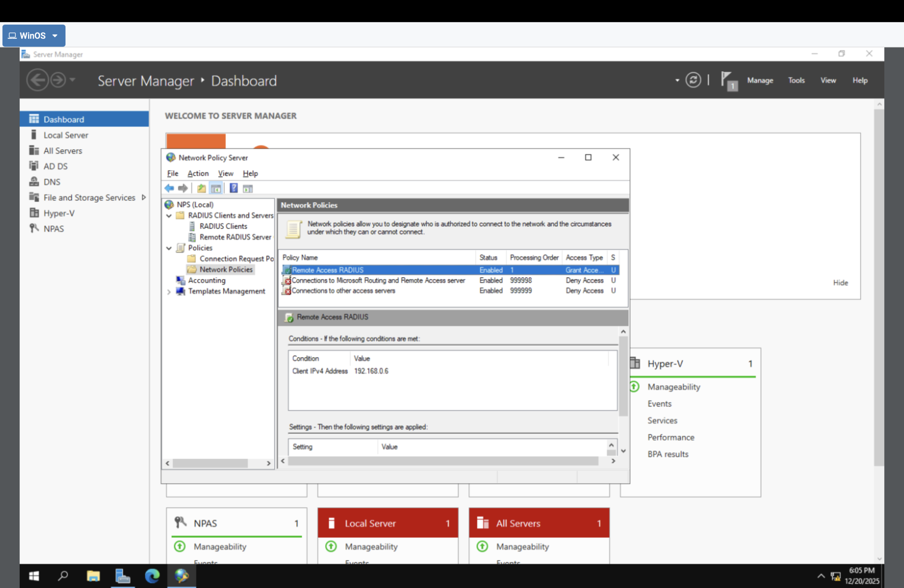Open BPA results in the Hyper-V pane
Image resolution: width=904 pixels, height=588 pixels.
pos(667,454)
